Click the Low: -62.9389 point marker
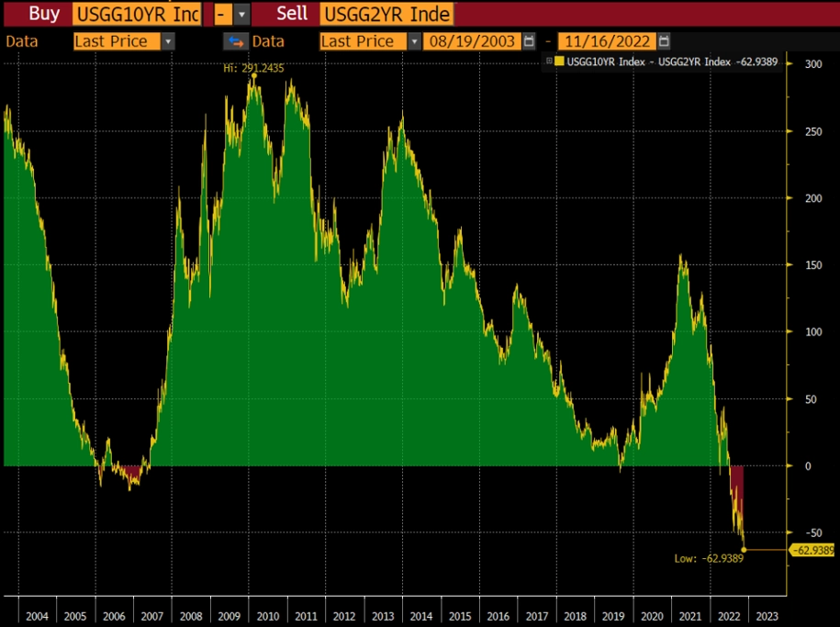The image size is (840, 627). click(x=744, y=550)
